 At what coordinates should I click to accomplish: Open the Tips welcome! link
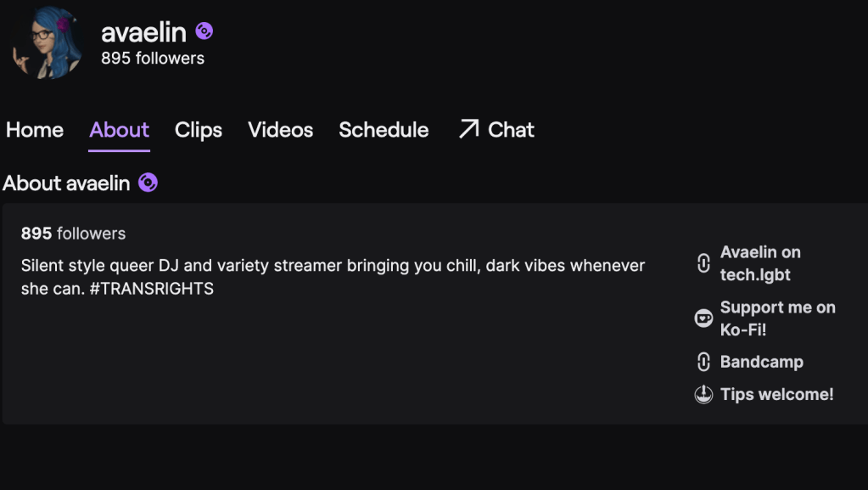776,394
